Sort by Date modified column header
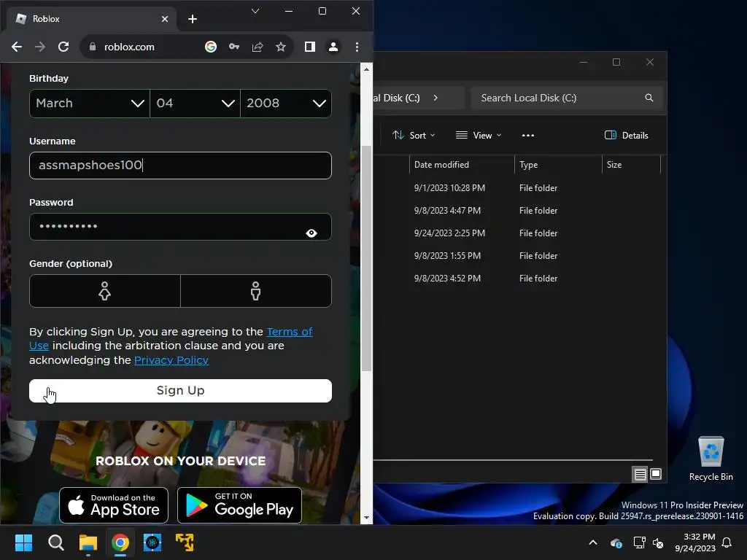 (x=462, y=165)
